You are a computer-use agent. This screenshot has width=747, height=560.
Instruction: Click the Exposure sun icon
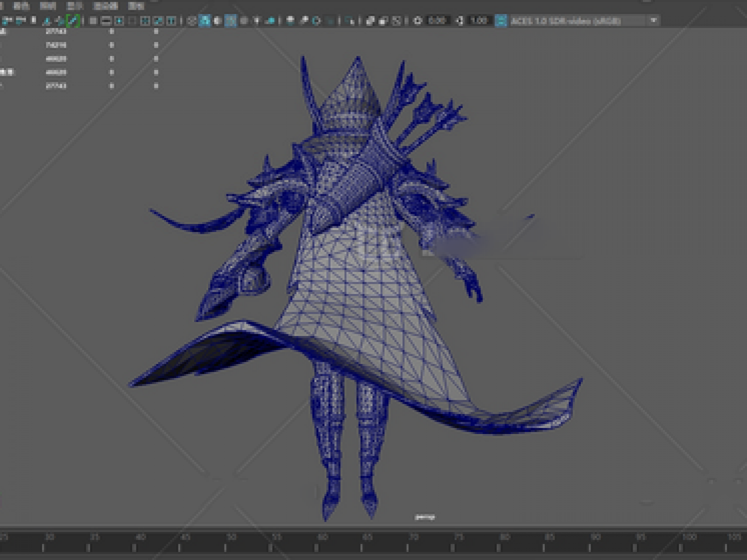point(417,21)
